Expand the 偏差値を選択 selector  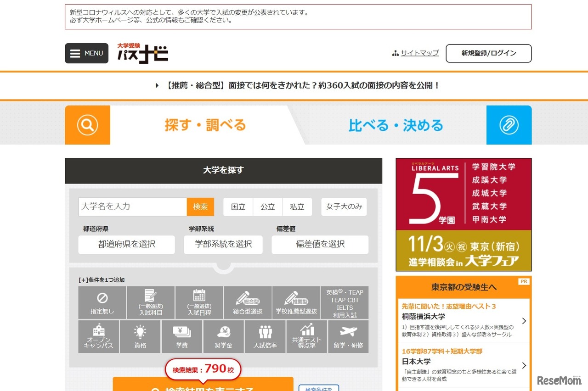pos(320,245)
